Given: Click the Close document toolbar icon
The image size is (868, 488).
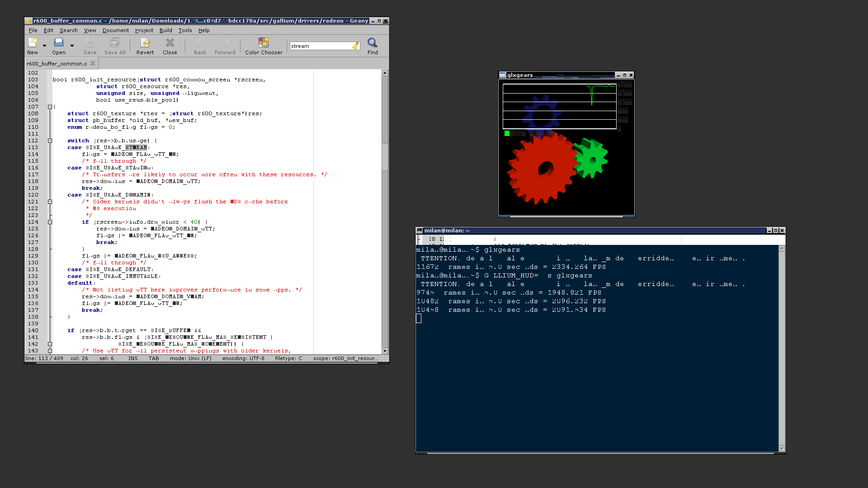Looking at the screenshot, I should click(170, 43).
